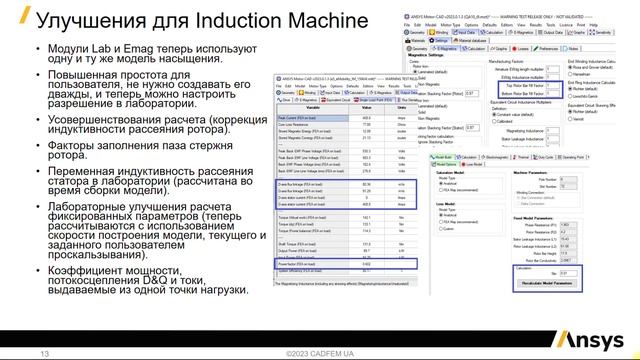Click Stacking Factor [Rotor] field
This screenshot has height=360, width=640.
[x=472, y=93]
